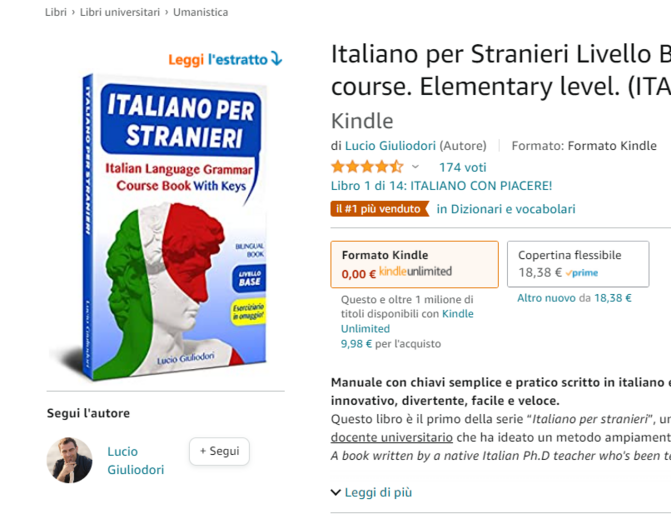Click the kindleunlimited logo

coord(415,271)
